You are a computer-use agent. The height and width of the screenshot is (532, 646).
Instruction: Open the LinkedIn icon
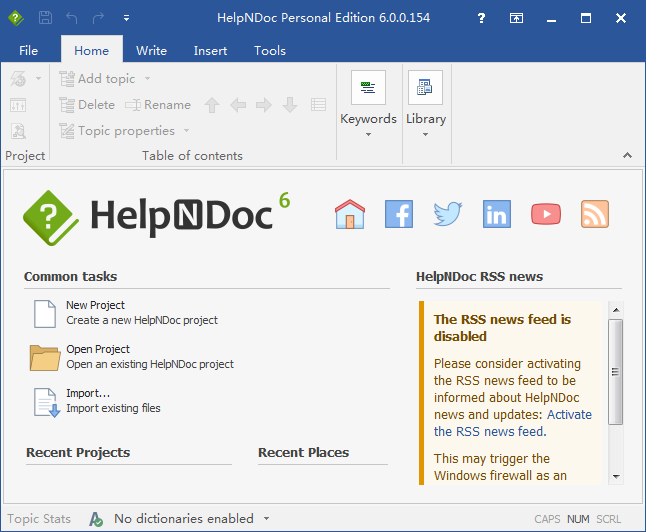click(x=497, y=214)
